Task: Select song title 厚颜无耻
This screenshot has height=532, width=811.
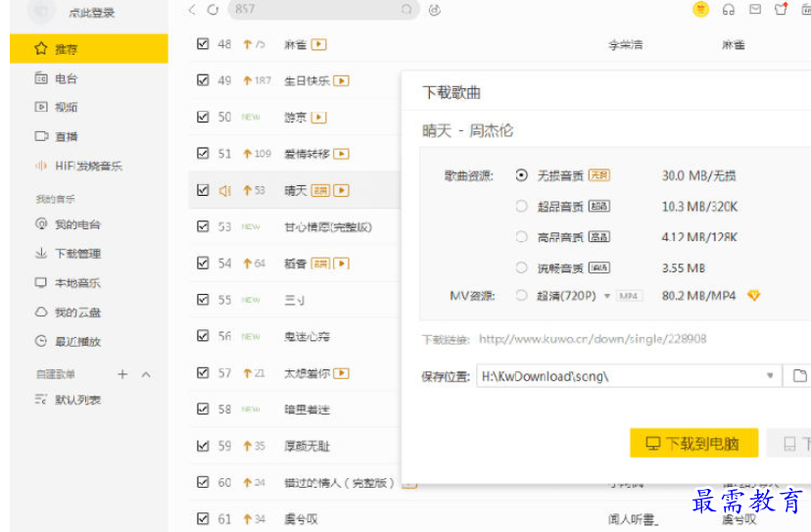Action: [307, 446]
